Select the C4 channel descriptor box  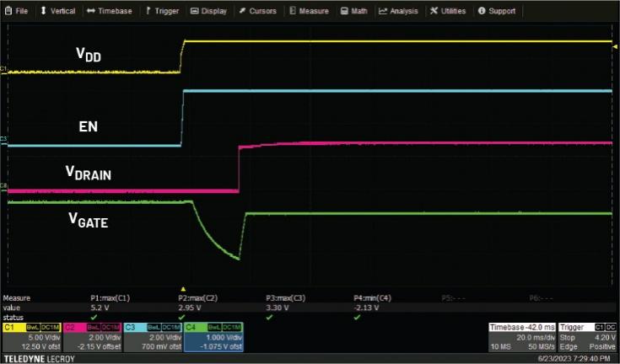click(213, 337)
